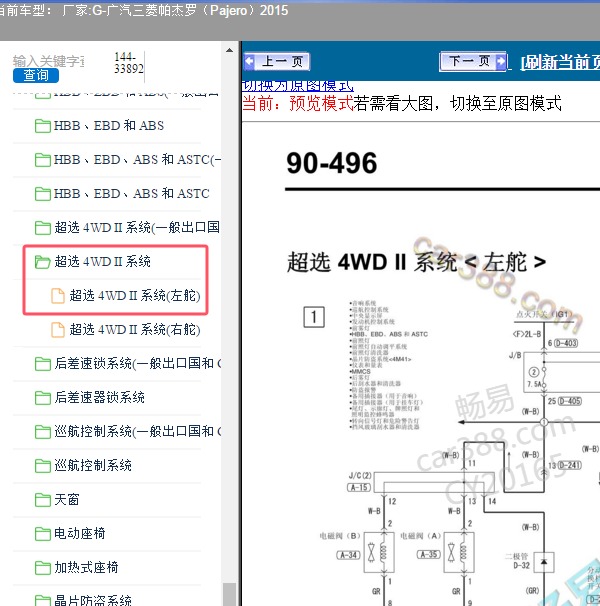The height and width of the screenshot is (606, 600).
Task: Click the boxed number 1 in the diagram
Action: click(314, 317)
